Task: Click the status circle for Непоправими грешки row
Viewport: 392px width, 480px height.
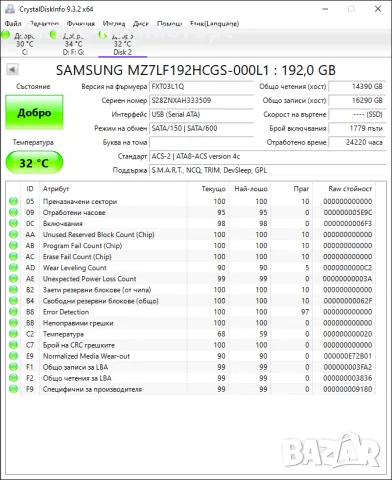Action: point(13,323)
